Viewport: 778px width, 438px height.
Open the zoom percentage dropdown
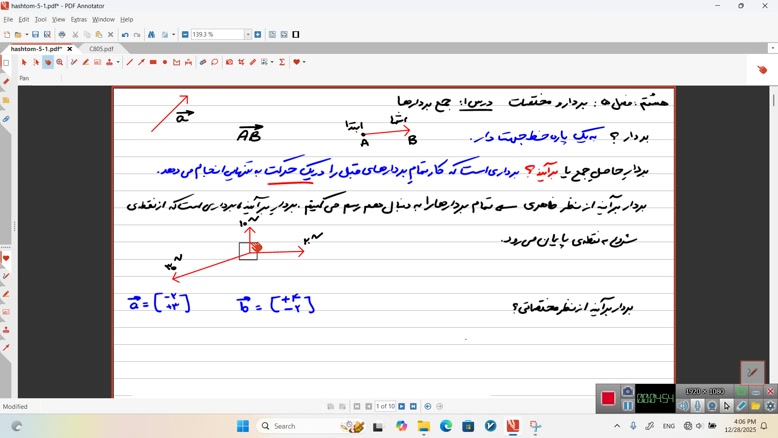[x=248, y=35]
